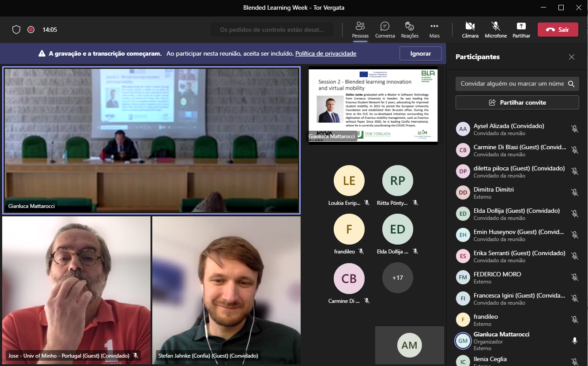The height and width of the screenshot is (366, 588).
Task: Click the FI avatar of Francesca Igini
Action: tap(463, 298)
